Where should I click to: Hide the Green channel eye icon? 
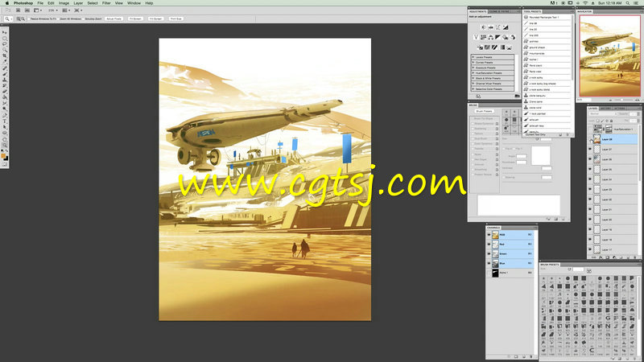click(x=489, y=253)
